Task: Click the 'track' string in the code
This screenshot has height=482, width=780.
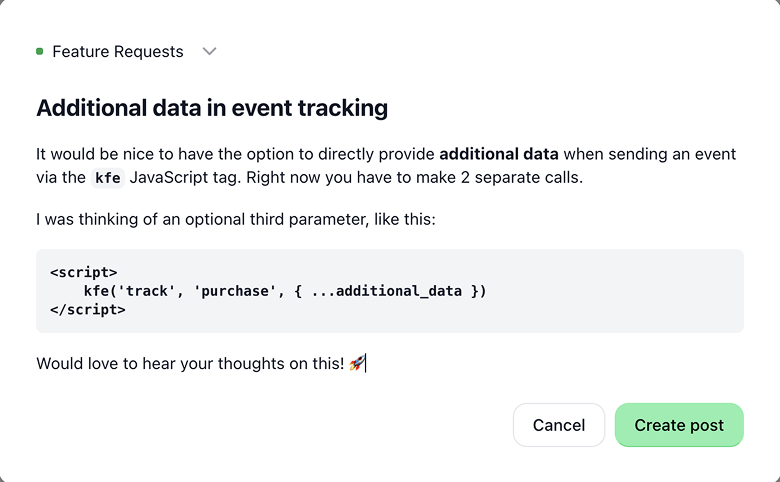Action: 146,291
